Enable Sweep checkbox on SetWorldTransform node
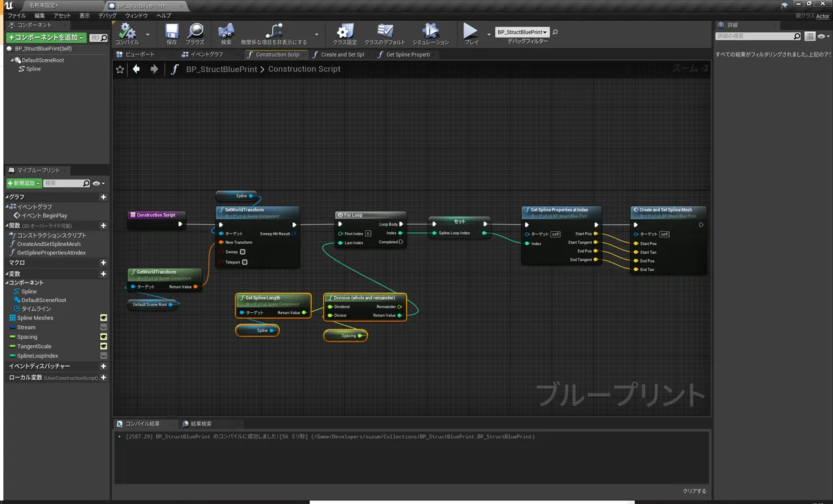Image resolution: width=833 pixels, height=504 pixels. (x=243, y=252)
